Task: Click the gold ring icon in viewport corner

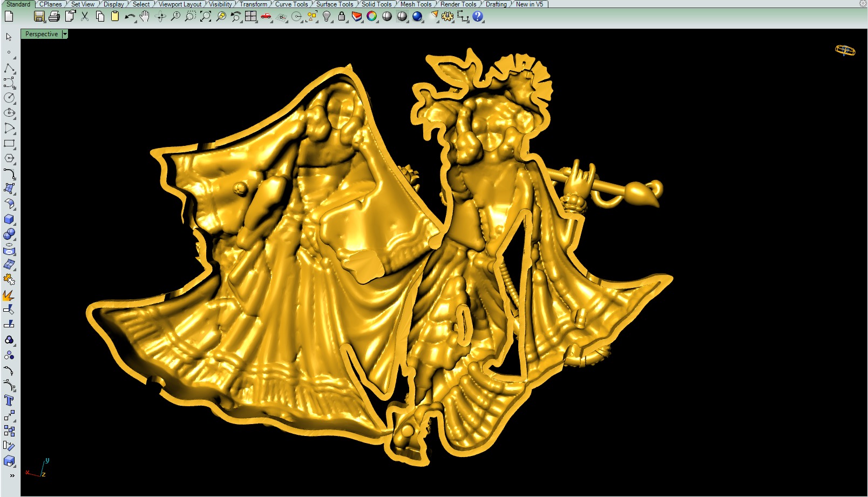Action: click(x=845, y=51)
